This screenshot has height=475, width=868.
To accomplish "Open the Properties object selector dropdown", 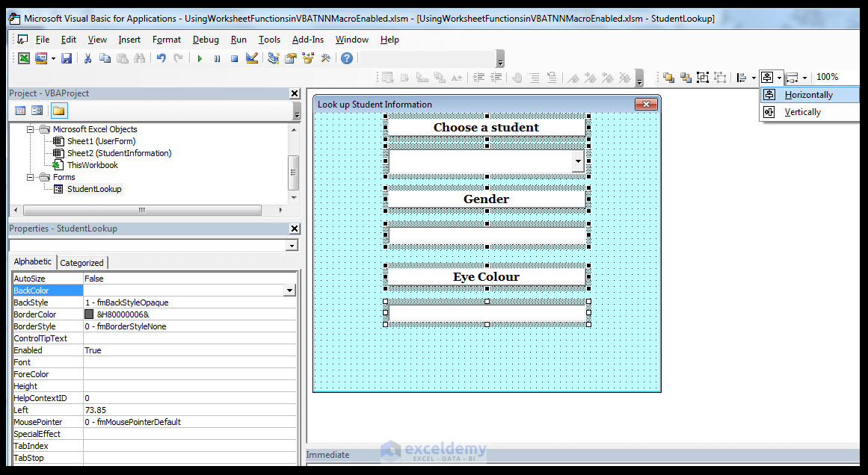I will (292, 246).
